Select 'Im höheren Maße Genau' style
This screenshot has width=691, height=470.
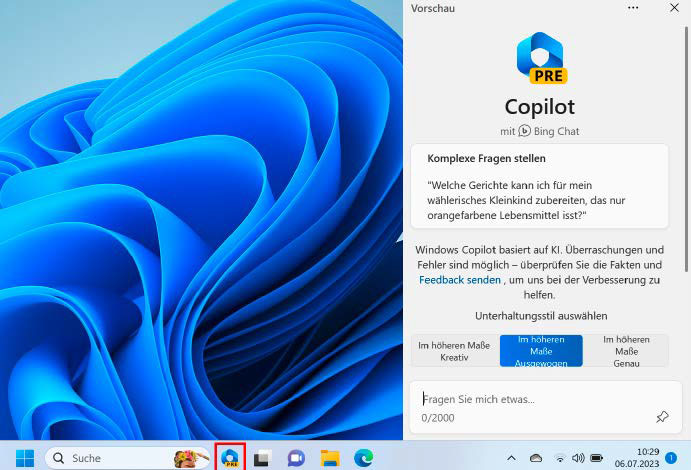click(626, 351)
